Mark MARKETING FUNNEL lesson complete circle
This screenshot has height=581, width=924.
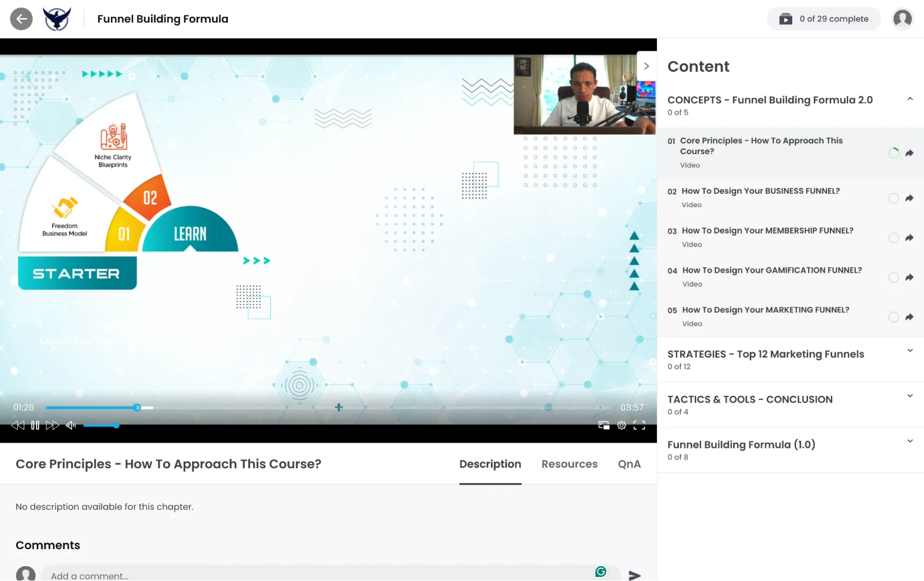point(893,317)
